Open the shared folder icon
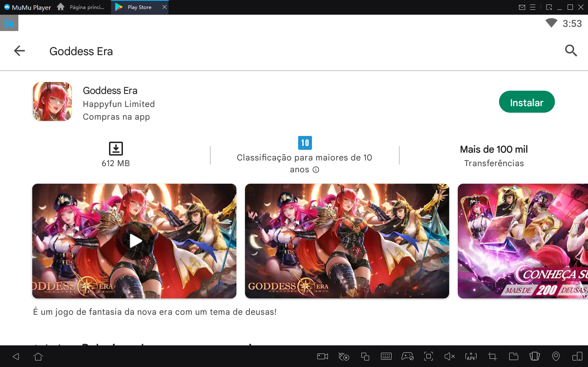 [x=514, y=356]
